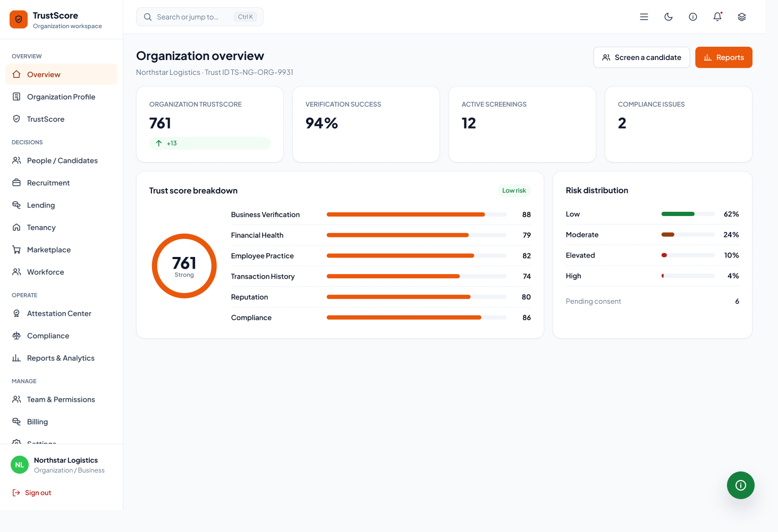The image size is (778, 532).
Task: Open the hamburger menu icon in top bar
Action: pos(644,17)
